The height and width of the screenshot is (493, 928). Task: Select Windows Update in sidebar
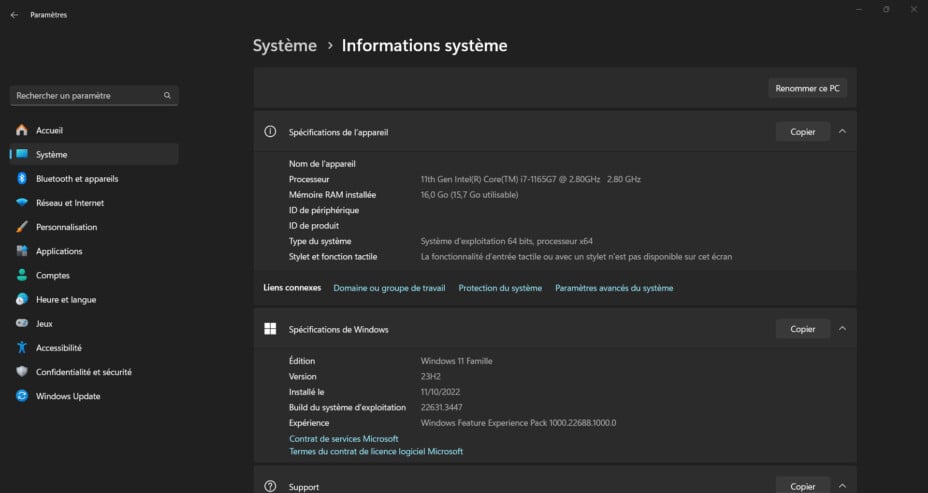coord(94,396)
